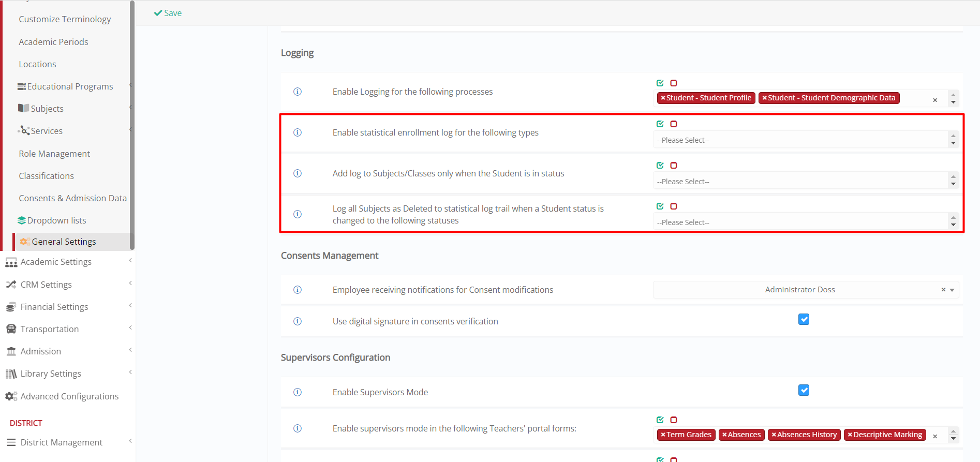
Task: Open the Administrator Doss employee dropdown
Action: (806, 290)
